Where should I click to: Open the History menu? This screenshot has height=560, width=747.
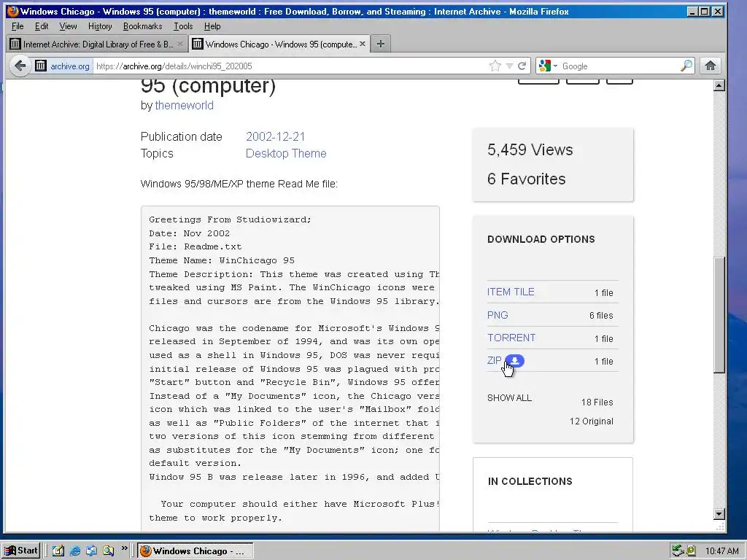pos(100,26)
